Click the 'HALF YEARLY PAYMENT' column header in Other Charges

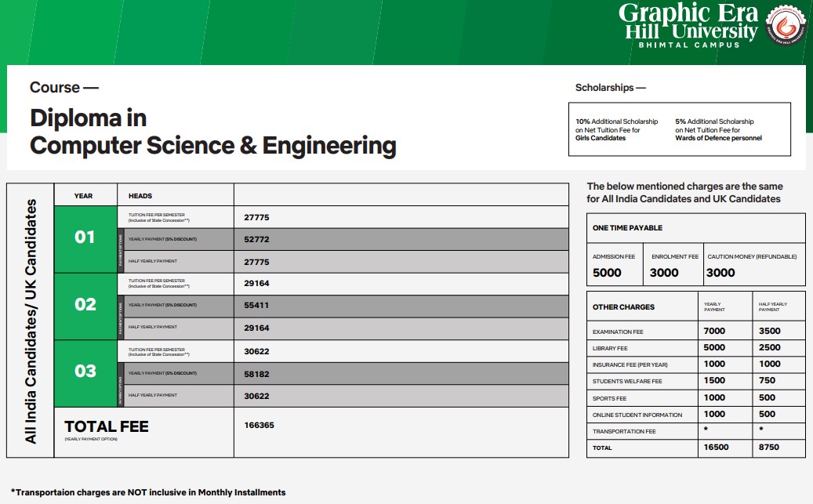772,307
